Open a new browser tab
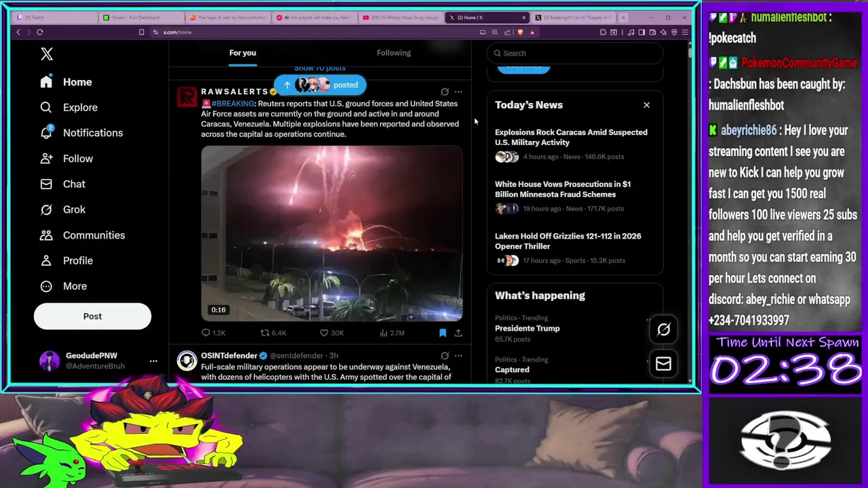Screen dimensions: 868x488 [623, 17]
